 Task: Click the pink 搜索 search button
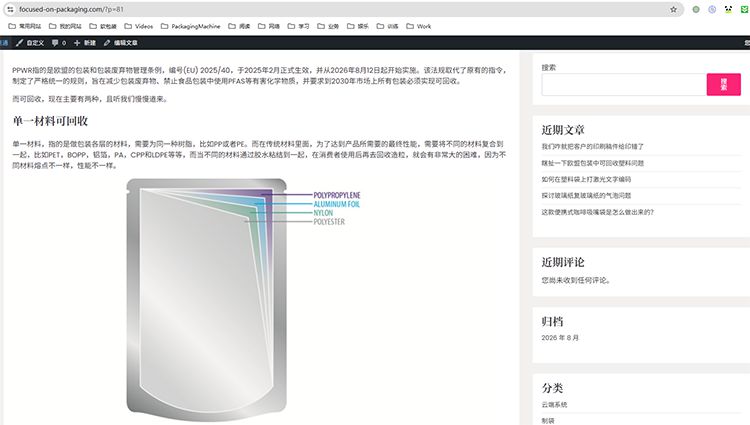tap(724, 85)
